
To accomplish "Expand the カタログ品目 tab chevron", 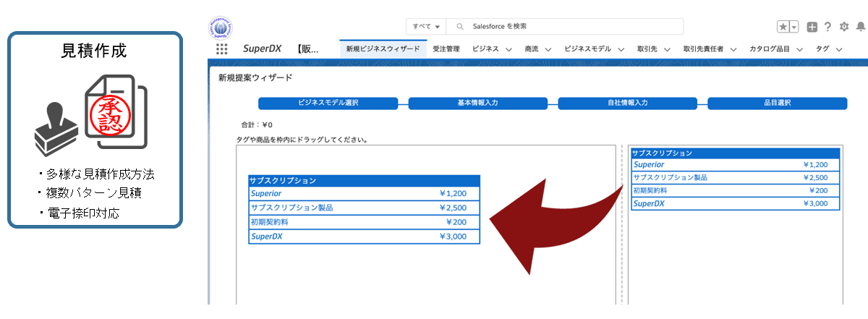I will point(799,49).
